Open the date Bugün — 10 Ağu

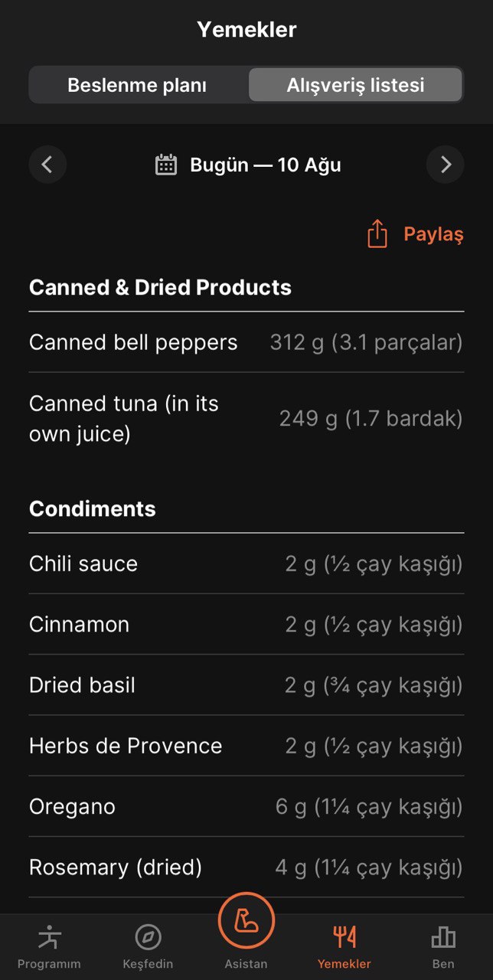(266, 165)
